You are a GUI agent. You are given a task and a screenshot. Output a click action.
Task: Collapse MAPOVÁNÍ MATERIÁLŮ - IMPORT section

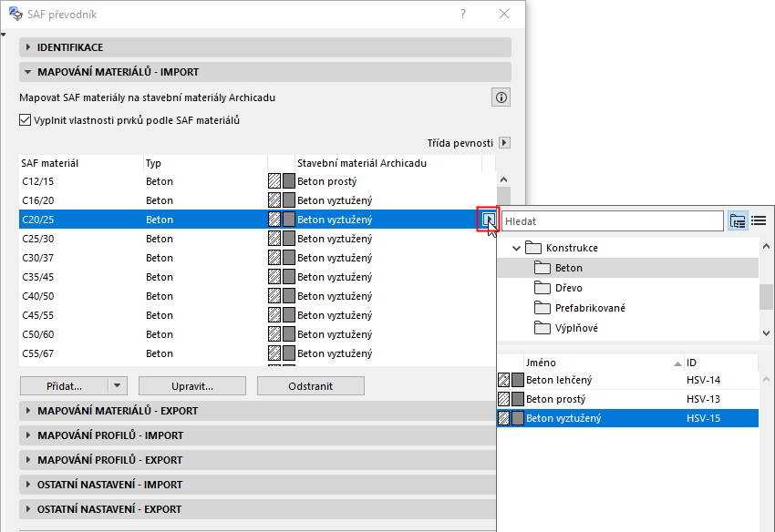pyautogui.click(x=265, y=72)
